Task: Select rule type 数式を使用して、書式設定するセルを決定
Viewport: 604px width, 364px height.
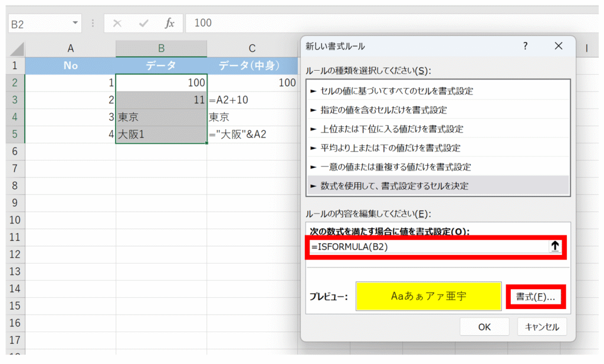Action: 393,185
